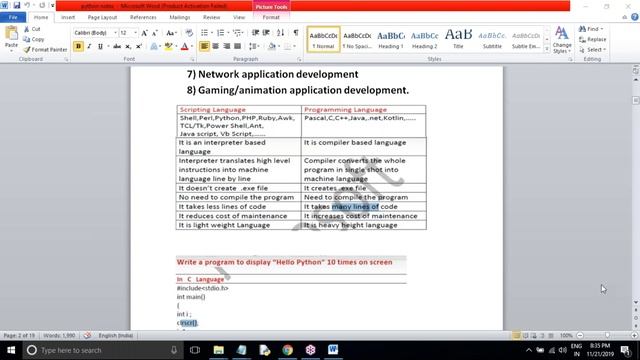The width and height of the screenshot is (640, 360).
Task: Apply the Title style
Action: pos(458,39)
